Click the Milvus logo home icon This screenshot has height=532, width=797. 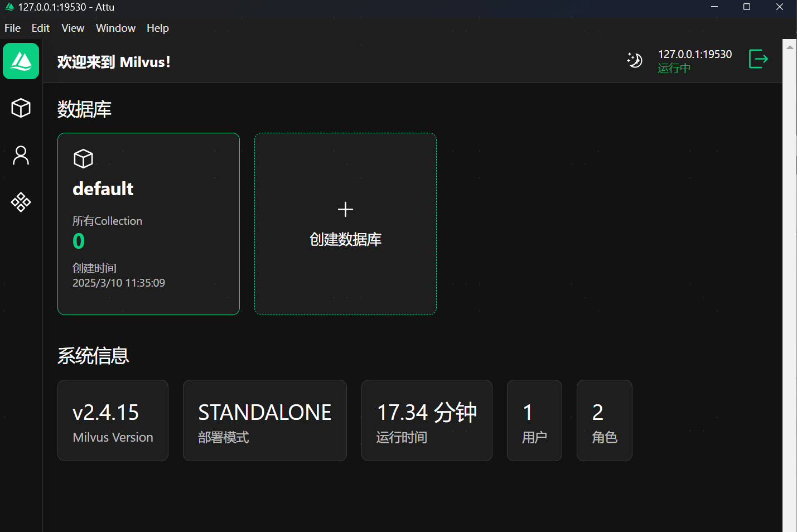click(21, 61)
